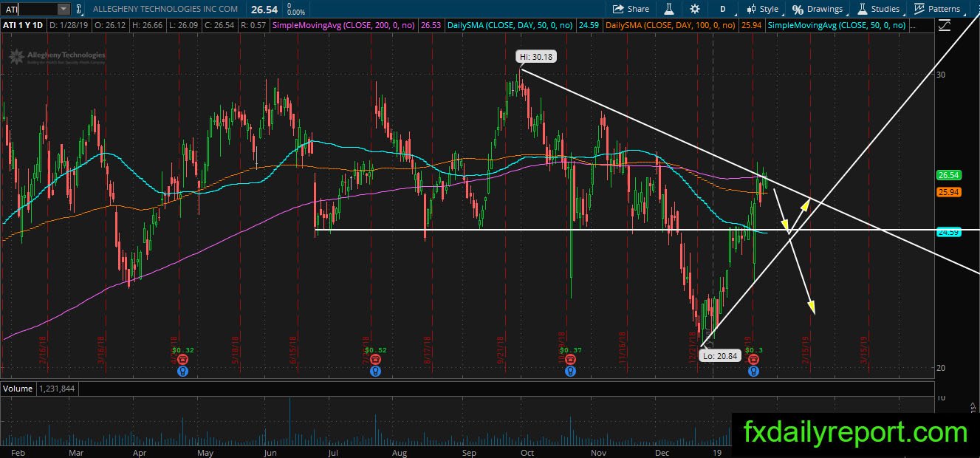Image resolution: width=980 pixels, height=458 pixels.
Task: Click the Lo: 20.84 price bubble
Action: click(x=719, y=355)
